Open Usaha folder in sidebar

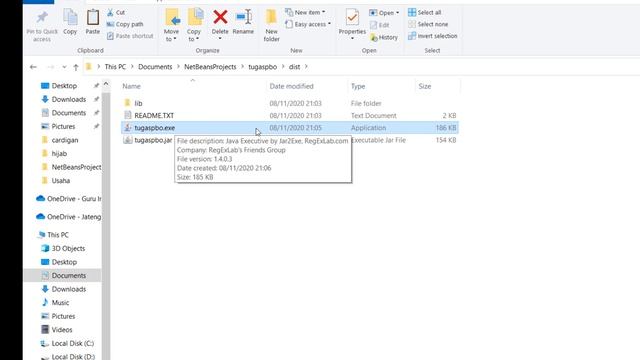coord(61,180)
